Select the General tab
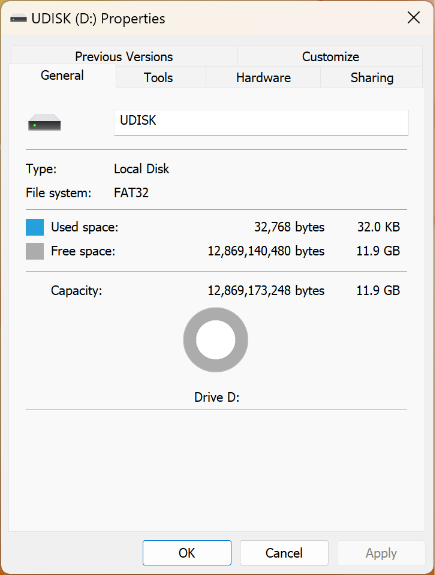 point(62,76)
